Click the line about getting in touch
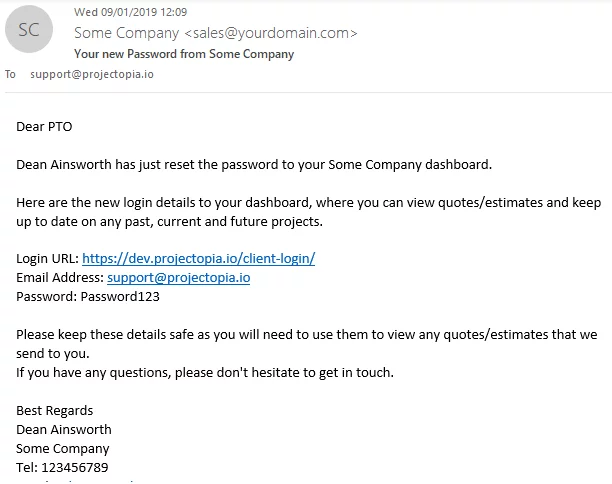The height and width of the screenshot is (484, 612). coord(205,373)
